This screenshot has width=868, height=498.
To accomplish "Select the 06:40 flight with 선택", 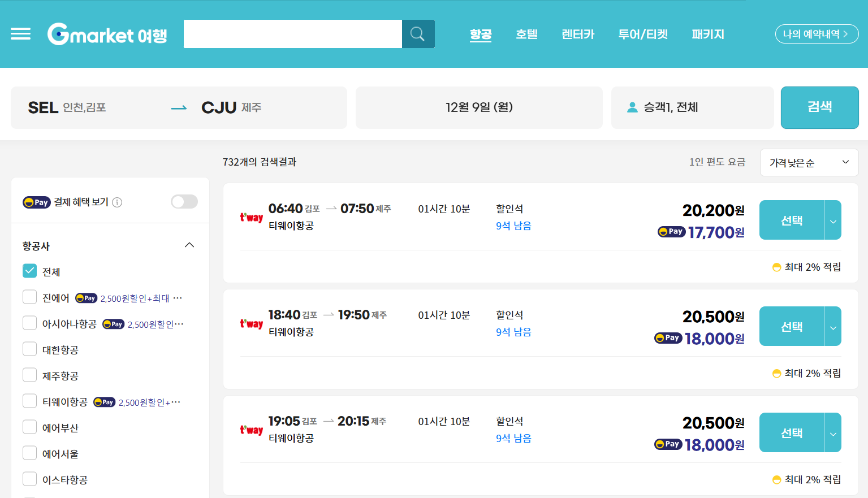I will [792, 220].
